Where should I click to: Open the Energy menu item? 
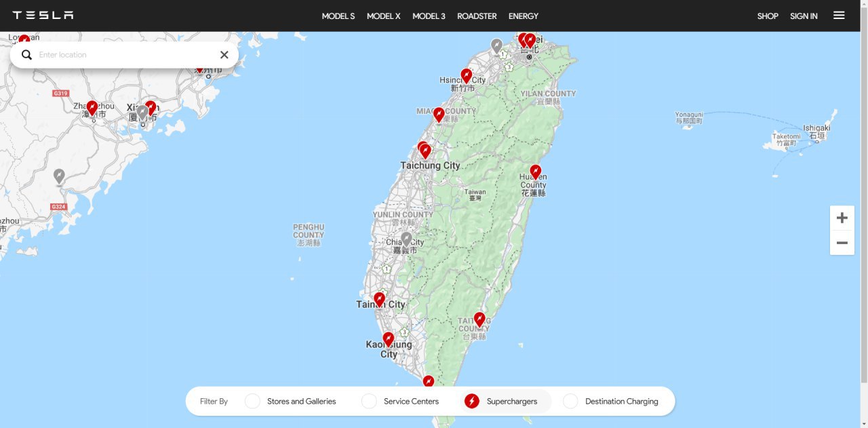point(523,16)
